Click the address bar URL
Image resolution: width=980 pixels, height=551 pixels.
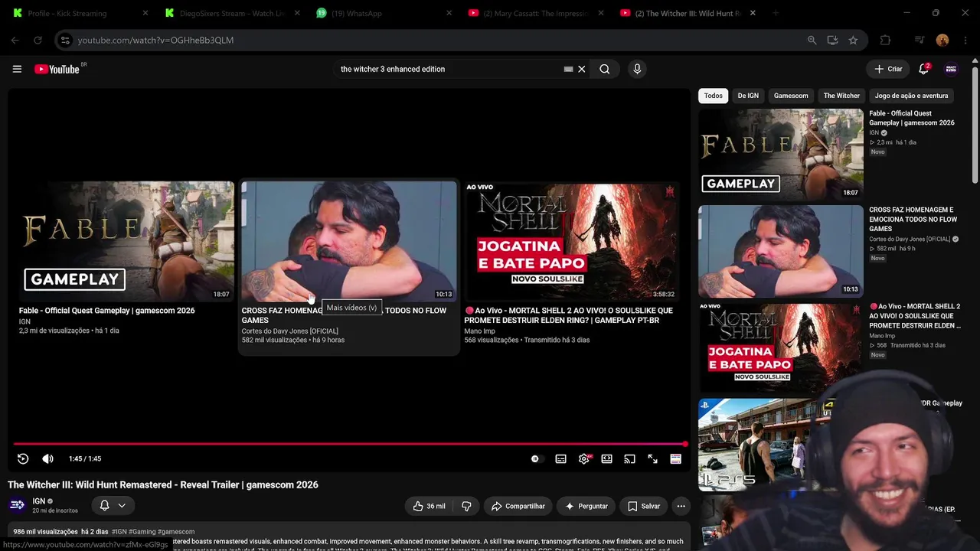click(x=155, y=41)
